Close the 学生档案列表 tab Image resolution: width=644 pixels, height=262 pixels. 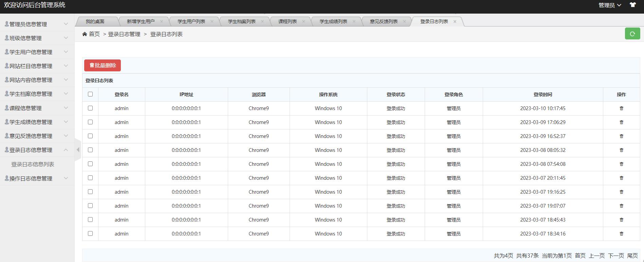262,21
